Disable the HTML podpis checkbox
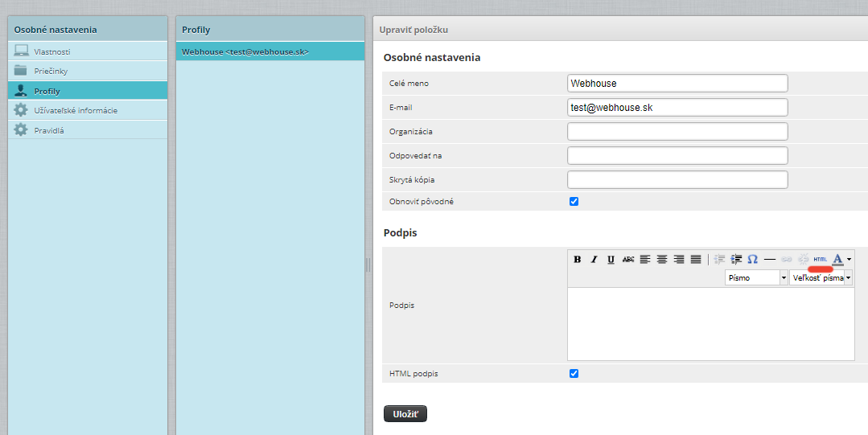This screenshot has width=868, height=435. point(574,373)
